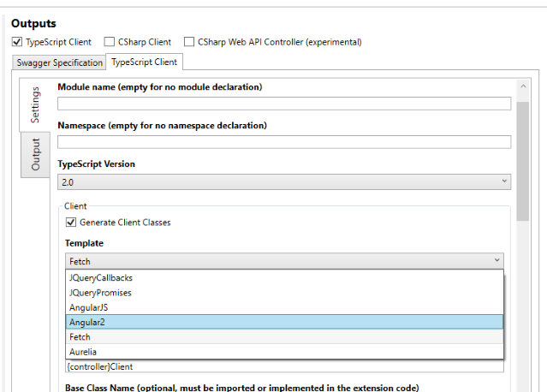547x392 pixels.
Task: Click the {controller}Client class name field
Action: click(x=284, y=366)
